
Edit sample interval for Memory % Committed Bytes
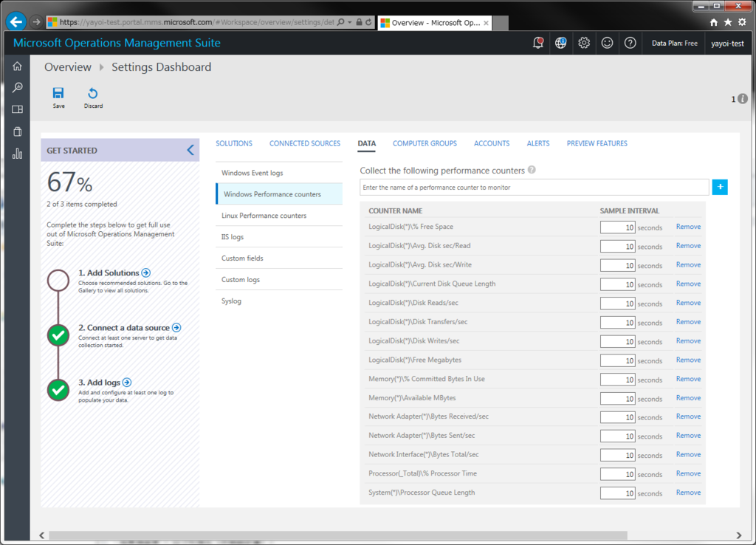(618, 380)
